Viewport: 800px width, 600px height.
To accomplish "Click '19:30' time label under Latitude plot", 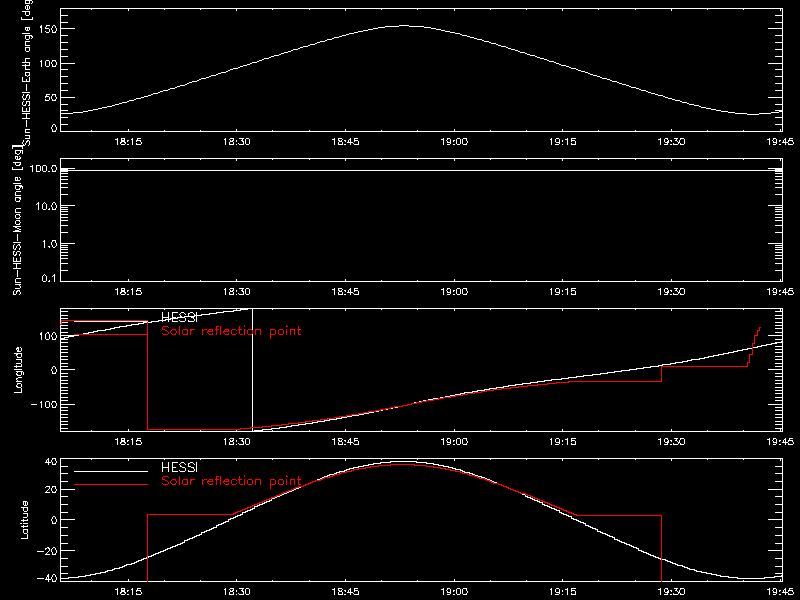I will point(671,592).
